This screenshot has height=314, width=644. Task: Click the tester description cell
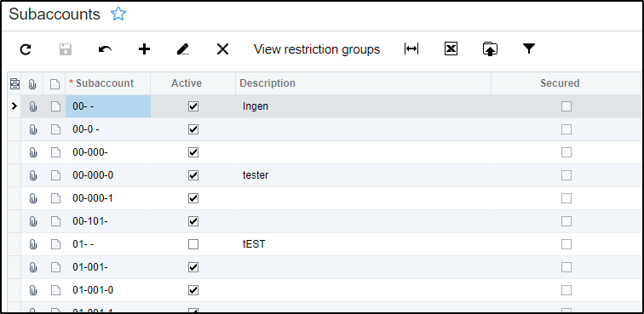coord(363,175)
